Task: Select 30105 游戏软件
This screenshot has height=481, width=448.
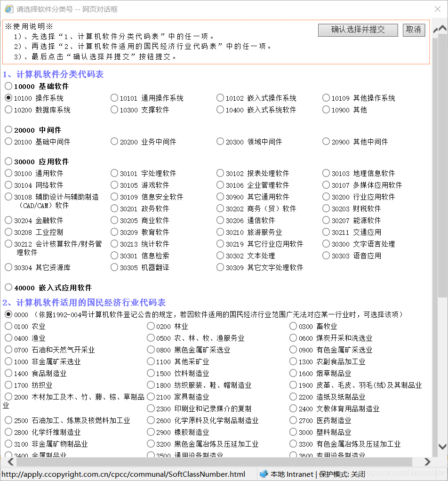Action: click(x=114, y=185)
